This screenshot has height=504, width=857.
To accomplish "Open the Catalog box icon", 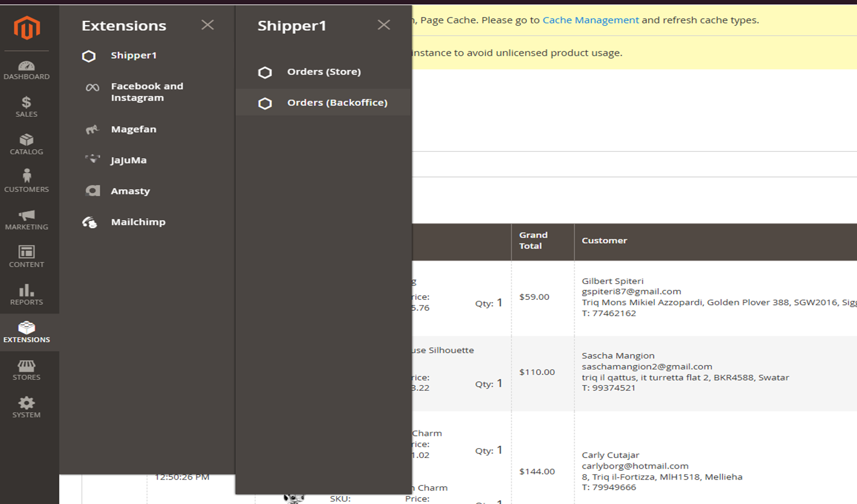I will coord(26,140).
